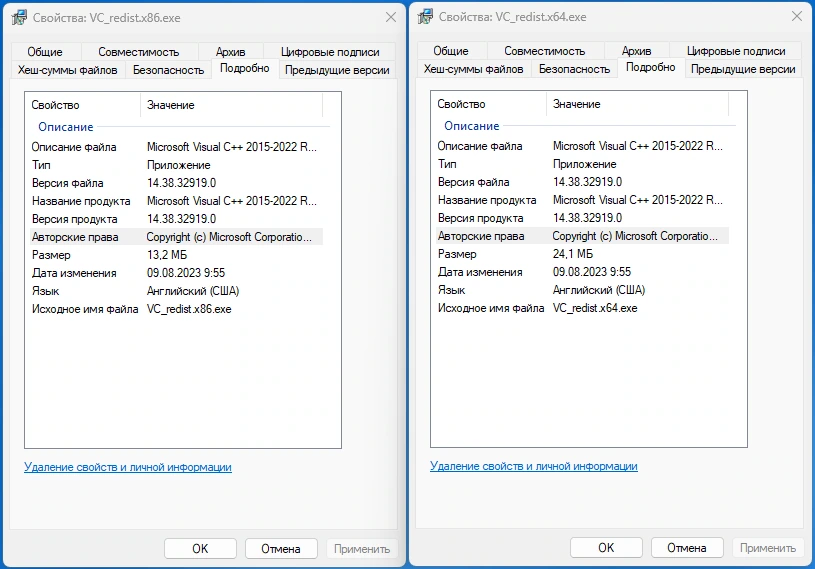
Task: Open Цифровые подписи tab in x86 window
Action: pyautogui.click(x=330, y=52)
